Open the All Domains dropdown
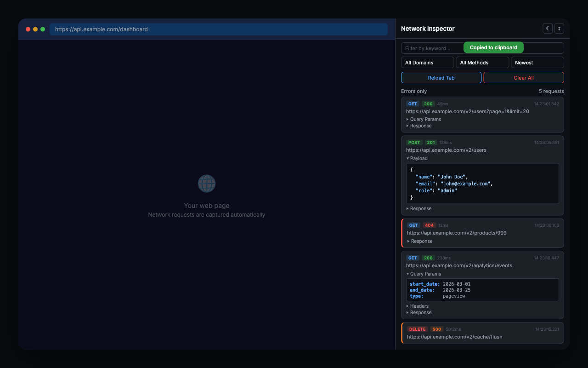Image resolution: width=588 pixels, height=368 pixels. tap(427, 63)
